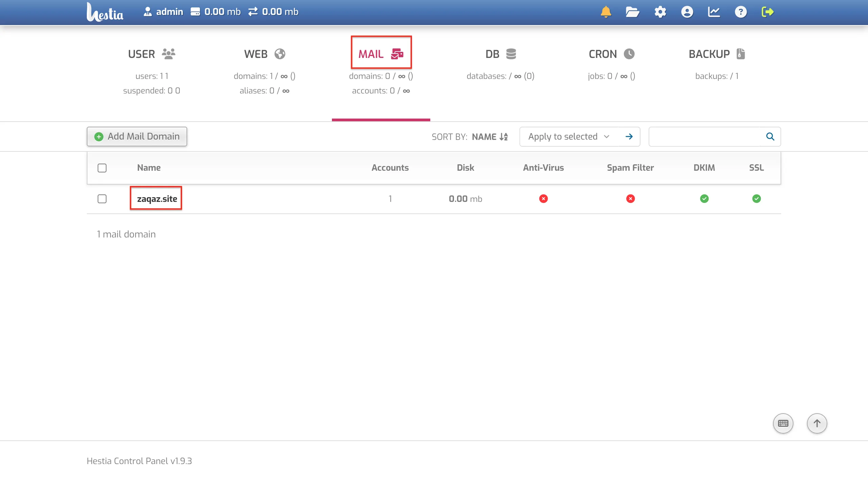Click the SSL column header
This screenshot has width=868, height=481.
(x=756, y=168)
